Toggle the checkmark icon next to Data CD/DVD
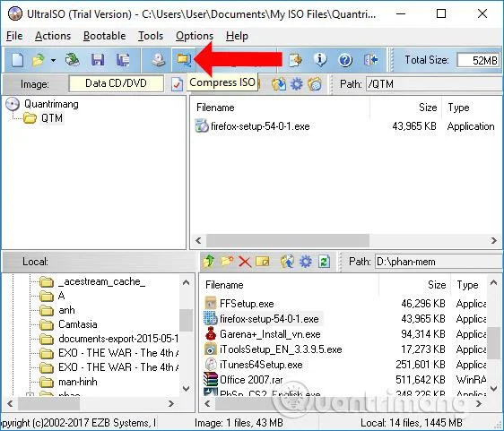 point(177,84)
